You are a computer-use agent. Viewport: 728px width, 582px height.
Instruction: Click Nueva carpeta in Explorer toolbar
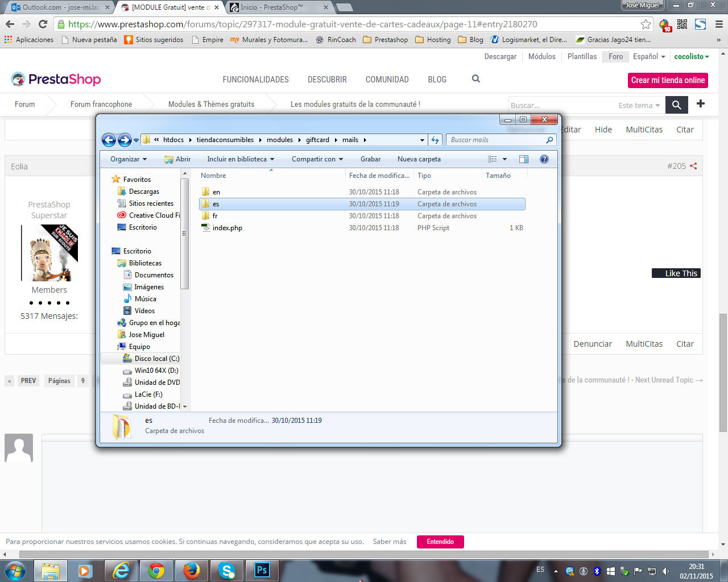[x=419, y=159]
